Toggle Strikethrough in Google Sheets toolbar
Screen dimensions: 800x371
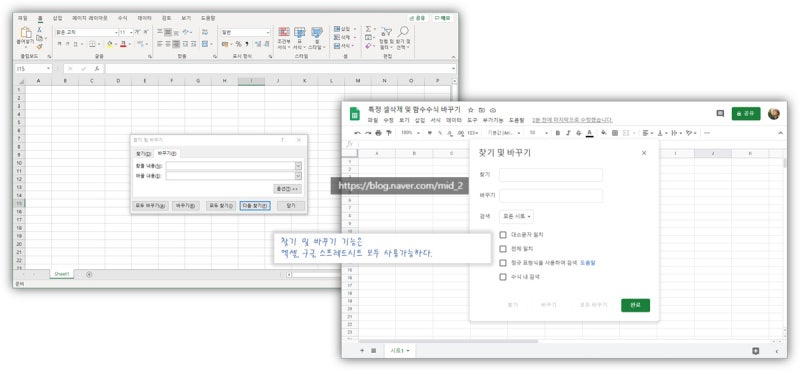click(578, 133)
